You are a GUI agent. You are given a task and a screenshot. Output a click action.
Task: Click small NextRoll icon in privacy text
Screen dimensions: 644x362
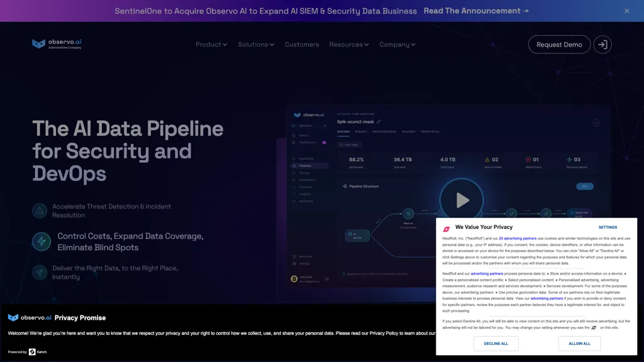tap(594, 327)
